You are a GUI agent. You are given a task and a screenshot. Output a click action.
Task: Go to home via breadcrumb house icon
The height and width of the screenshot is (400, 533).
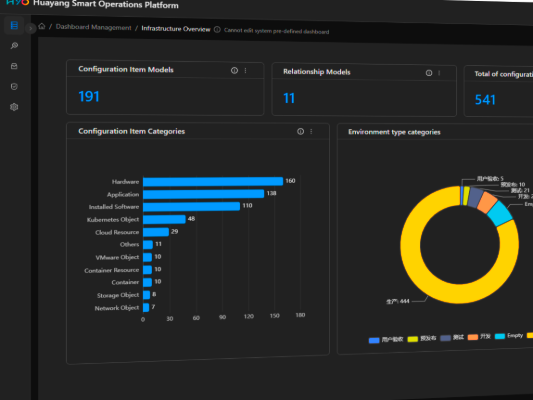(42, 26)
